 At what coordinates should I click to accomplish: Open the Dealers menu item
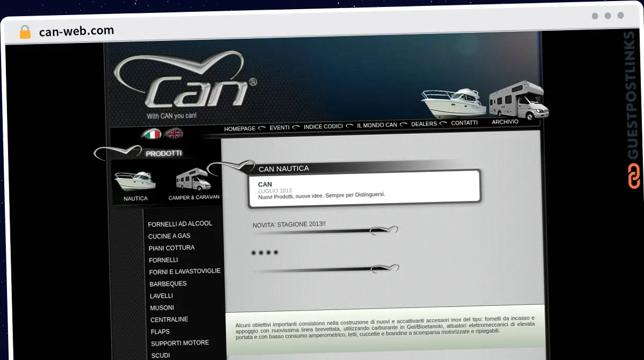click(x=424, y=124)
